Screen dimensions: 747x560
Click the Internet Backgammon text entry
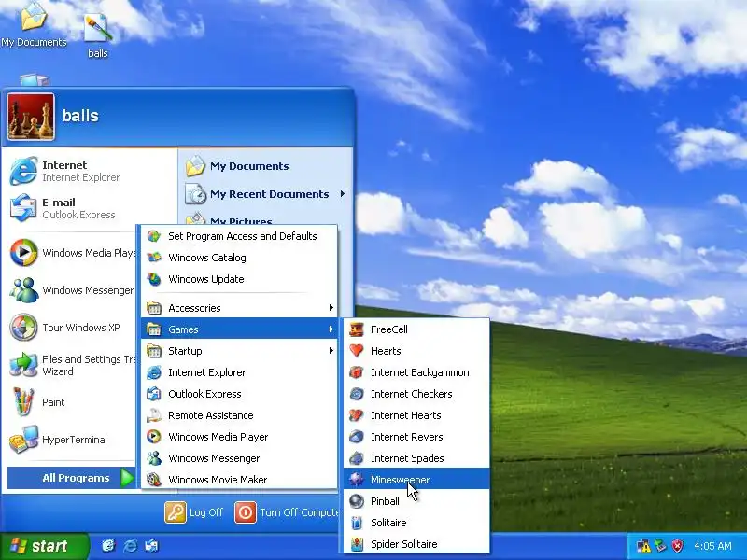(419, 372)
